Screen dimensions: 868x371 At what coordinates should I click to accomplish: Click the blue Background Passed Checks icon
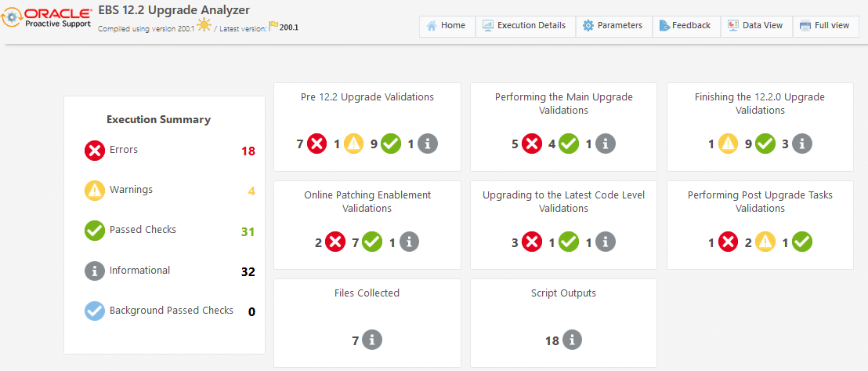[95, 311]
